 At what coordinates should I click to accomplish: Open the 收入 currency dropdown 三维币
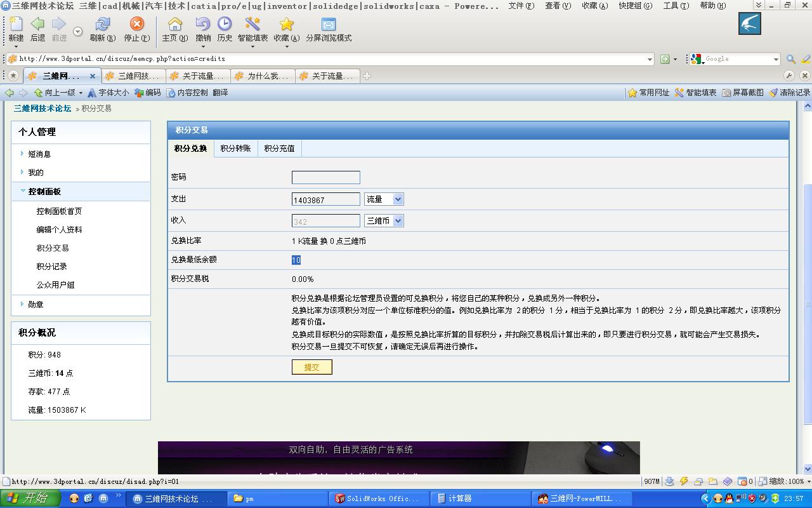(384, 221)
